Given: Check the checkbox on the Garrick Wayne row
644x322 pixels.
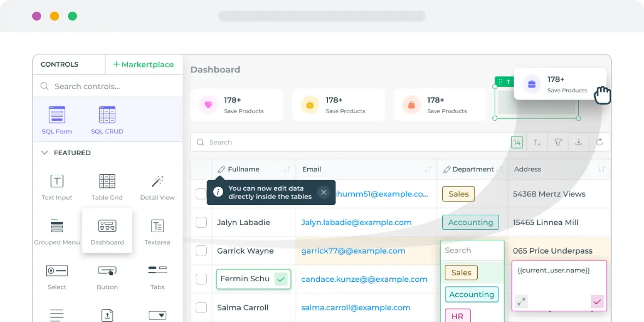Looking at the screenshot, I should click(201, 251).
